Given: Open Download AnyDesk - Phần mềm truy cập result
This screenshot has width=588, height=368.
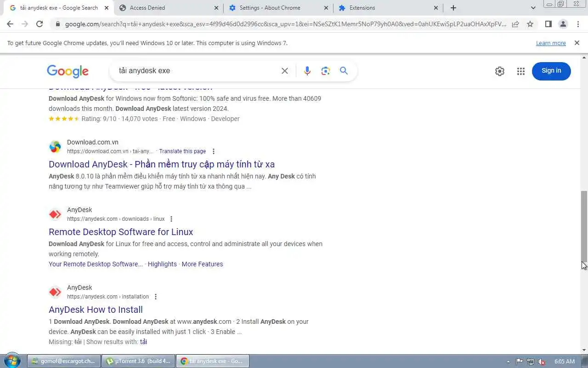Looking at the screenshot, I should coord(162,164).
